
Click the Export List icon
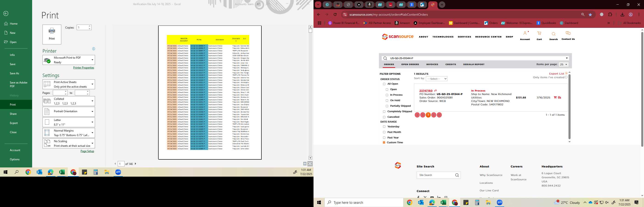(566, 73)
